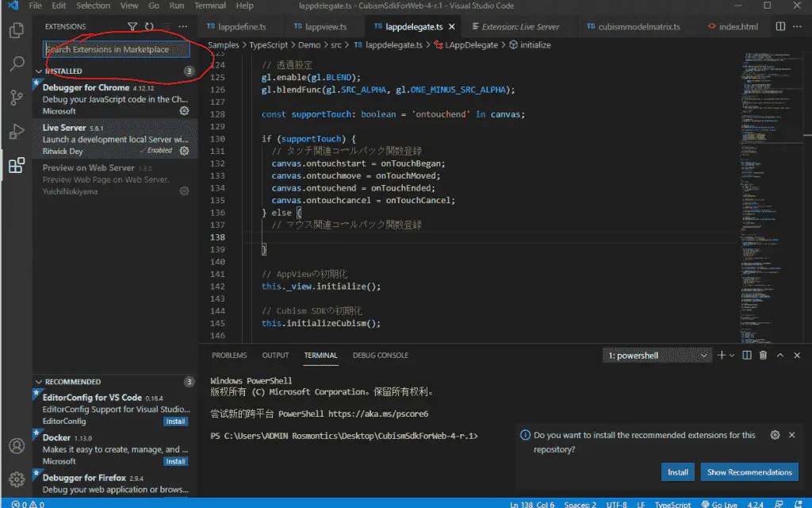Close the lappdelegate.ts tab
The width and height of the screenshot is (812, 508).
tap(451, 26)
